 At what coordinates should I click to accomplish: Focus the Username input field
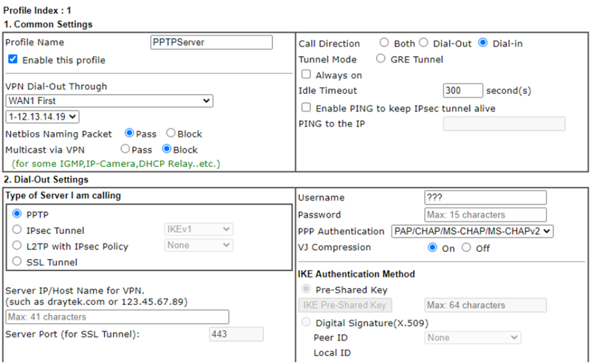[485, 198]
